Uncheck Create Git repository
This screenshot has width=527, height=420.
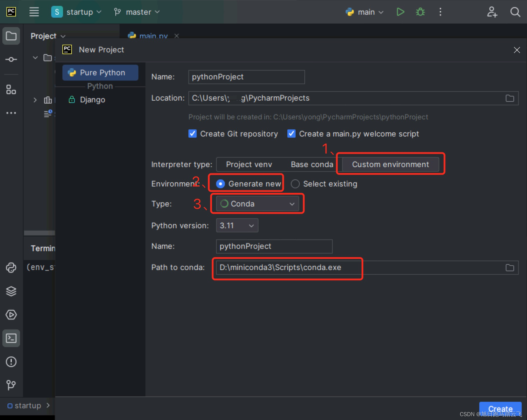[193, 134]
